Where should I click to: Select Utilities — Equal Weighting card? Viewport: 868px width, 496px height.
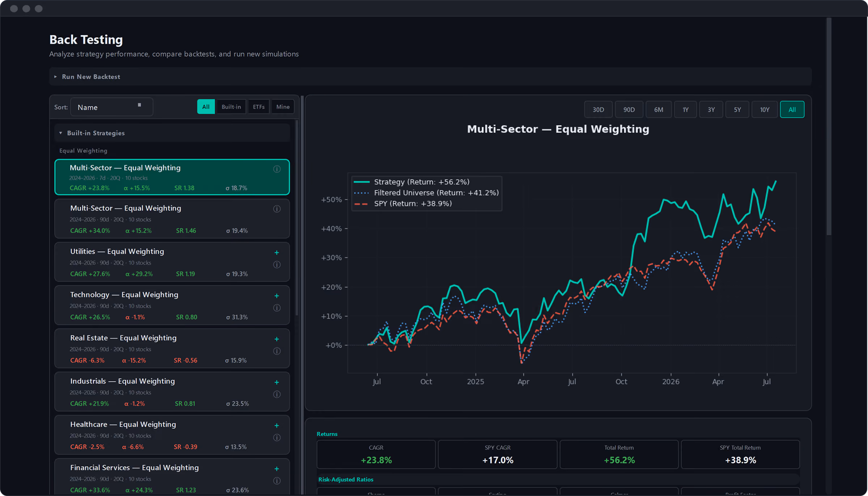coord(172,262)
